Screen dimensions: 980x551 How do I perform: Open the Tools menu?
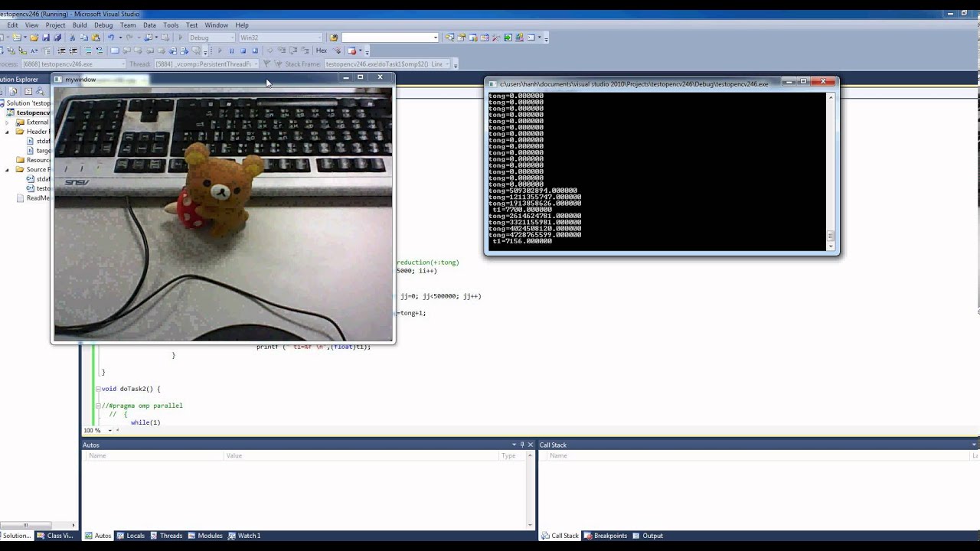(x=171, y=25)
